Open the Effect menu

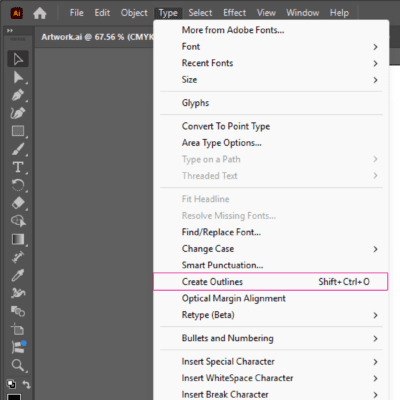pyautogui.click(x=234, y=13)
